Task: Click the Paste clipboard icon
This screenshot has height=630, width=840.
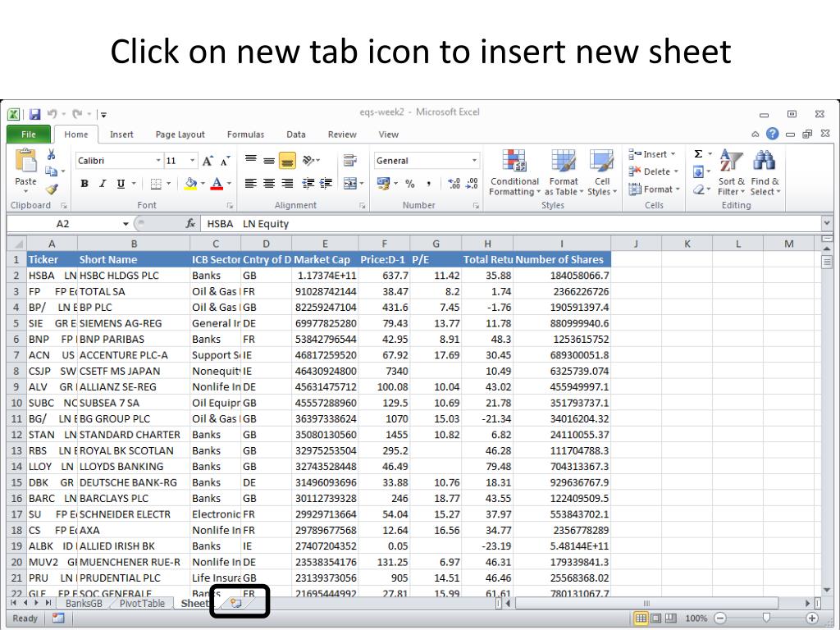Action: 25,162
